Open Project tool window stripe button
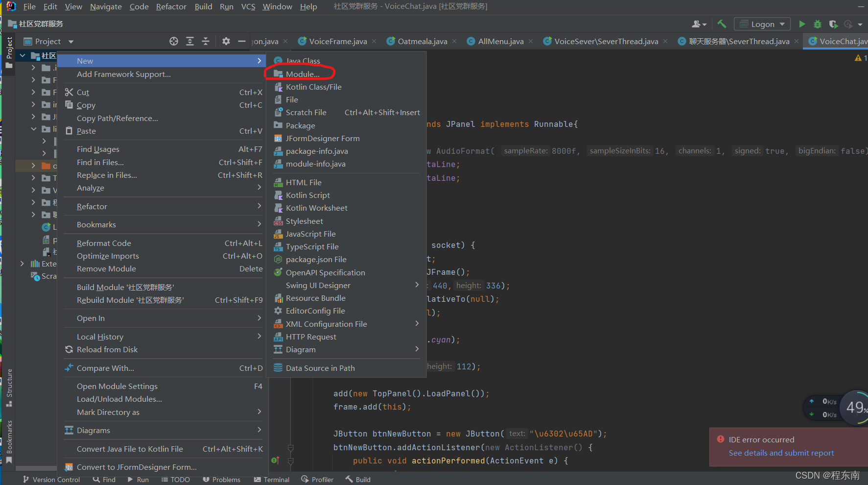The width and height of the screenshot is (868, 485). coord(9,52)
